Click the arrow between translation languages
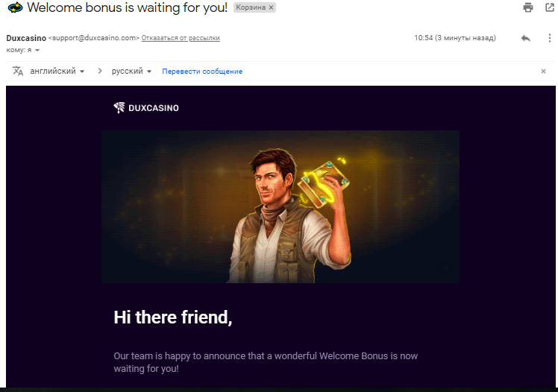The width and height of the screenshot is (558, 392). tap(99, 71)
